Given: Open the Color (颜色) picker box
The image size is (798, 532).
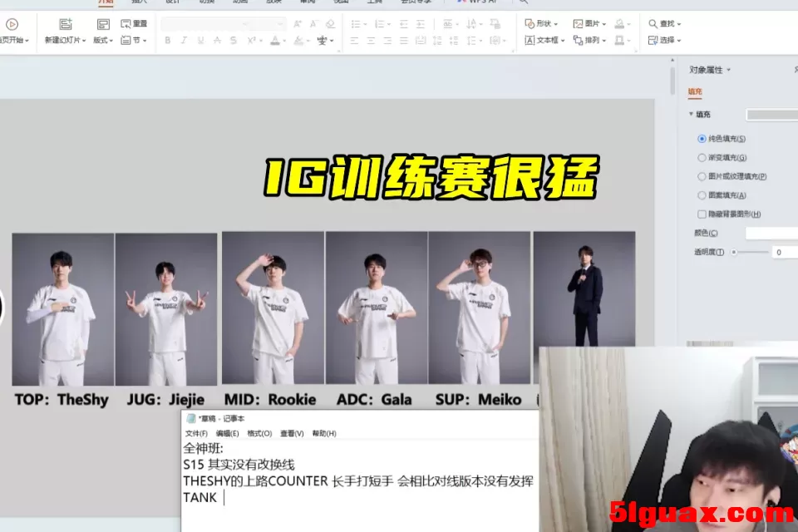Looking at the screenshot, I should pyautogui.click(x=771, y=233).
